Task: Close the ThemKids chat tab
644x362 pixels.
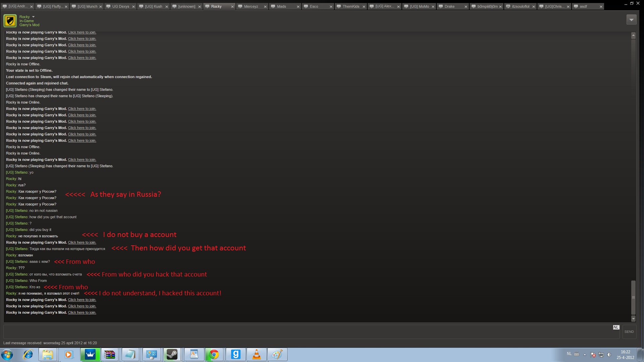Action: point(364,7)
